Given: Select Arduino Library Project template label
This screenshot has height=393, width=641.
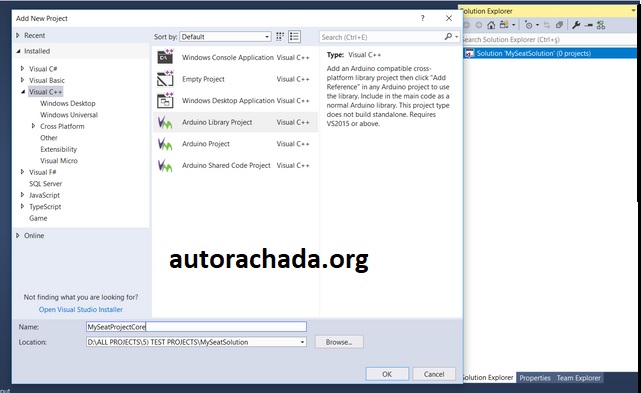Looking at the screenshot, I should [x=217, y=122].
